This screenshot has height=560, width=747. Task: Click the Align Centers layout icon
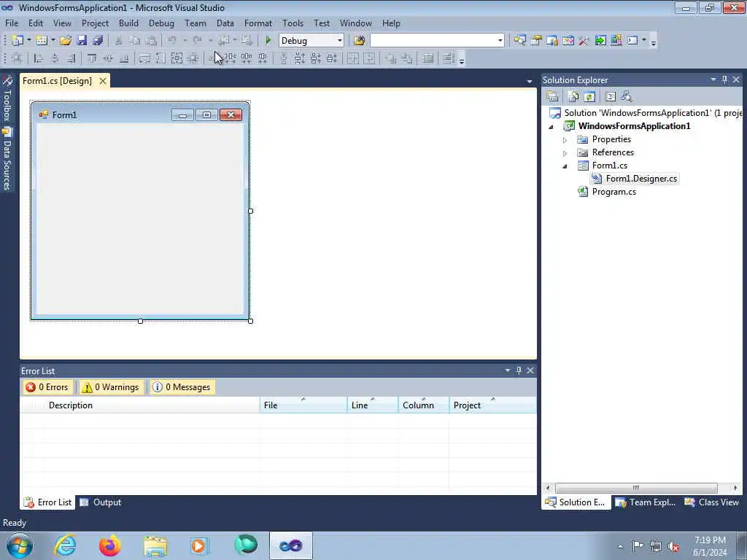pos(55,58)
